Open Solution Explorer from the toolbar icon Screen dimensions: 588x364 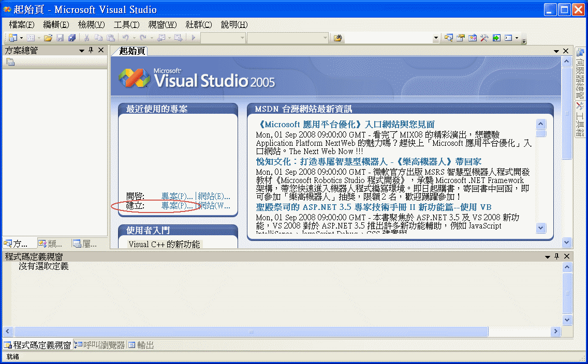pos(448,38)
